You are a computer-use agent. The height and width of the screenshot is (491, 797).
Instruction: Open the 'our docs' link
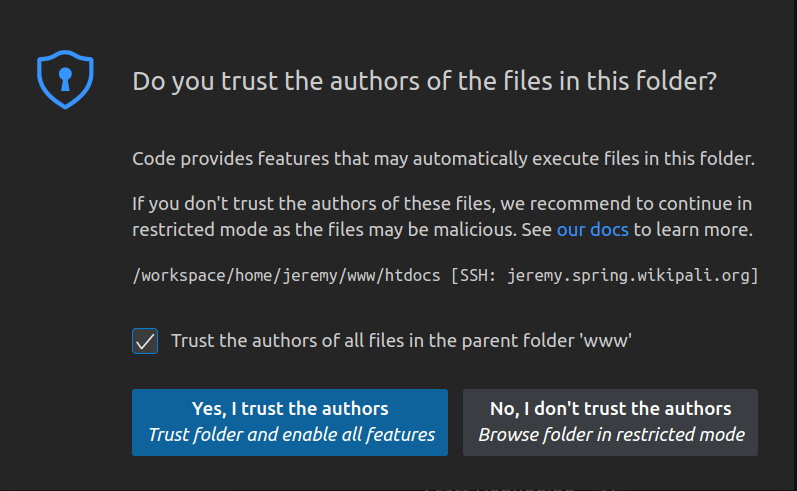click(593, 230)
